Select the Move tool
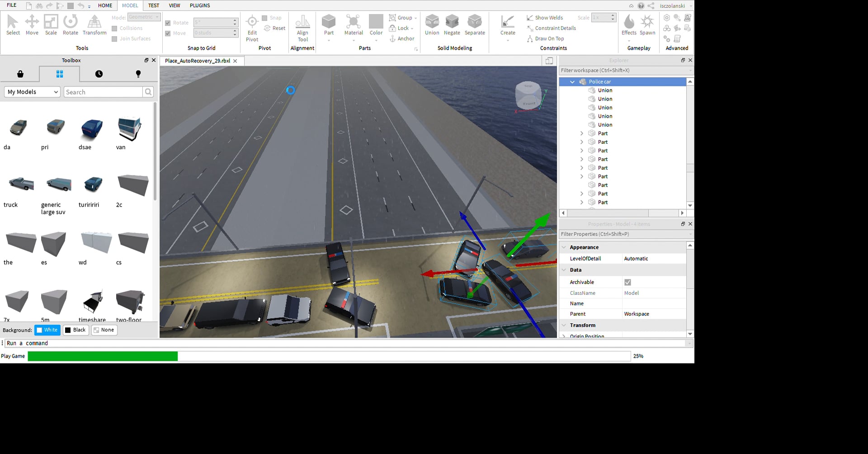Screen dimensions: 868x454 (32, 25)
